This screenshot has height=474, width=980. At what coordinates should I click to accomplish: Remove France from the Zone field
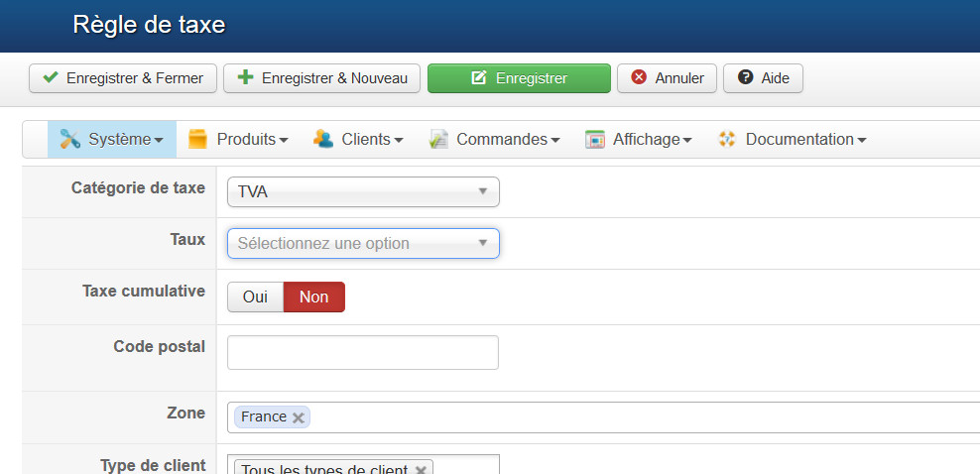coord(299,417)
